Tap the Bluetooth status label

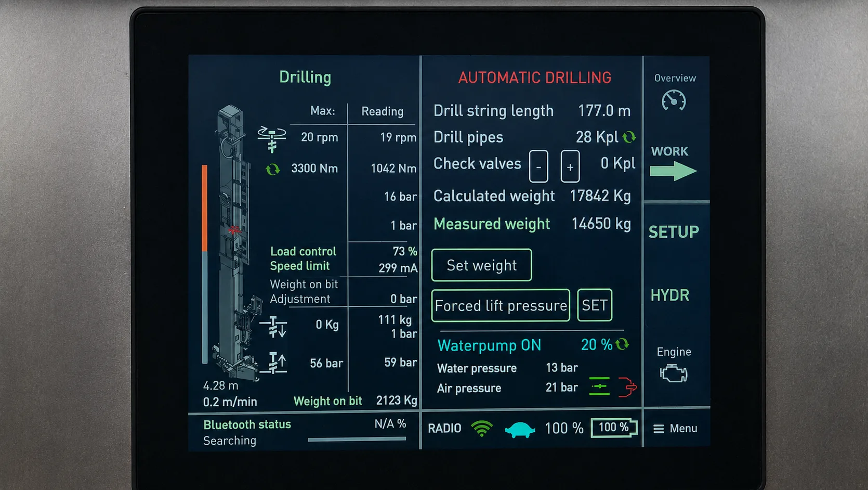click(x=247, y=424)
